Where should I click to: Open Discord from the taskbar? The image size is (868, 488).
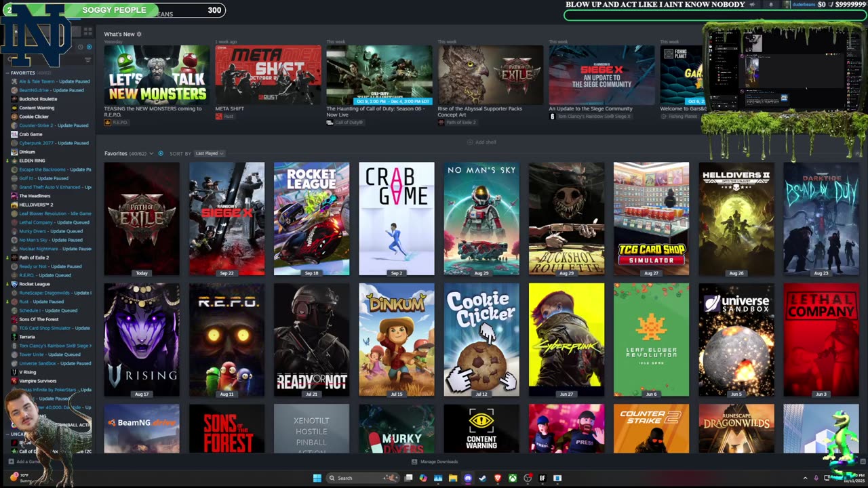point(467,478)
